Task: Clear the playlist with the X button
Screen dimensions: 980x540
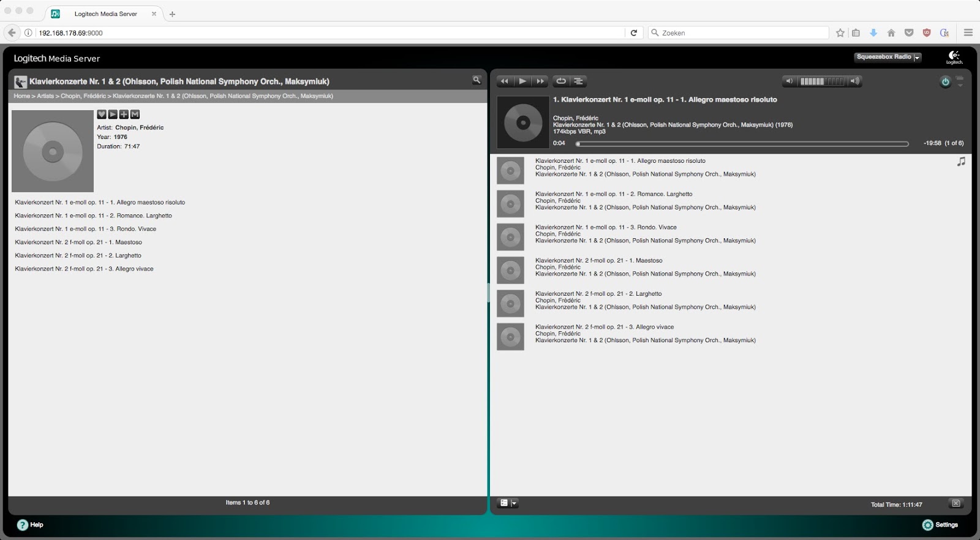Action: tap(956, 503)
